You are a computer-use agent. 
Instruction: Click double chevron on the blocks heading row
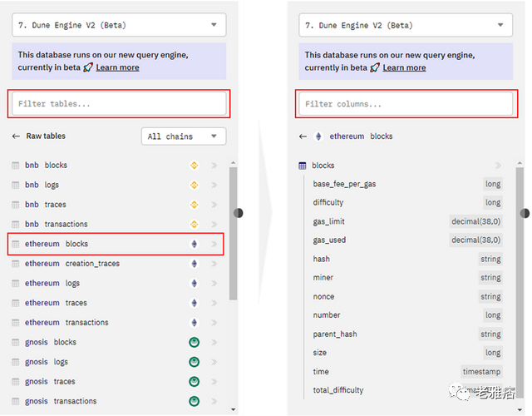tap(498, 166)
